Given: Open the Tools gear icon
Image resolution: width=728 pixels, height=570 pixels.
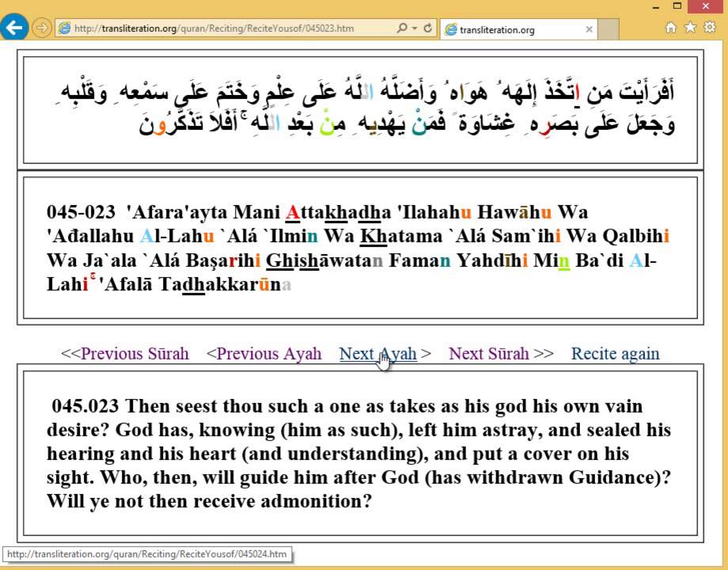Looking at the screenshot, I should 710,27.
